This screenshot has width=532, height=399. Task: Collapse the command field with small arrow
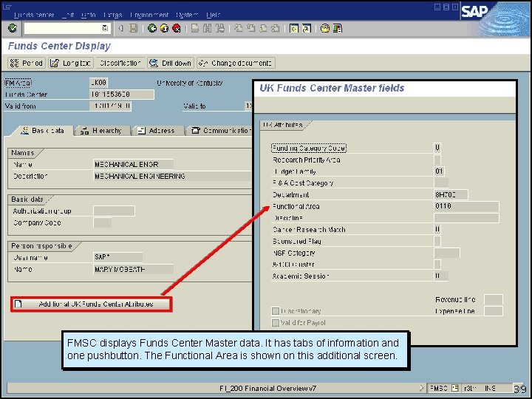point(120,28)
